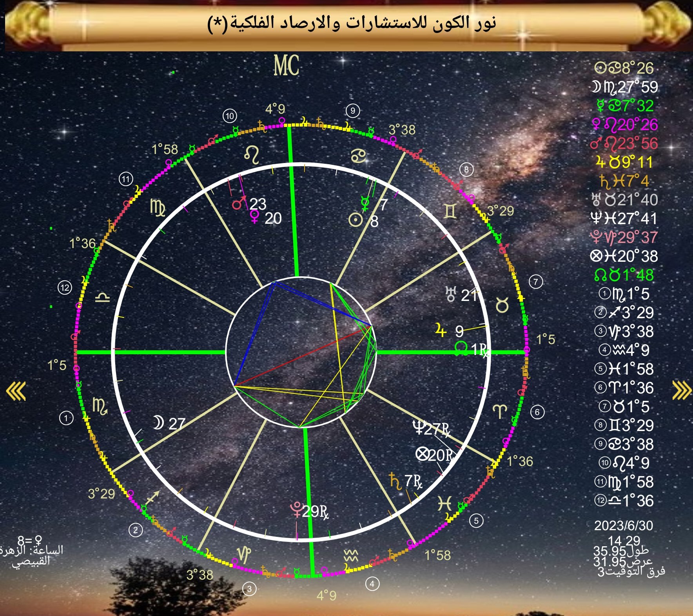Select Jupiter position row 9°11
Viewport: 693px width, 616px height.
tap(624, 162)
